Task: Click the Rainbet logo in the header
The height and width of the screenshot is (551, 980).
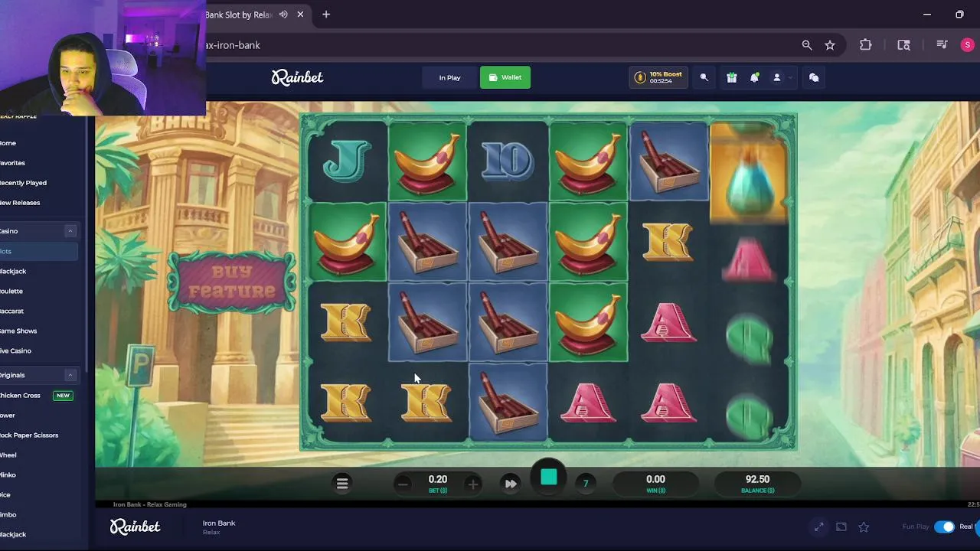Action: (297, 77)
